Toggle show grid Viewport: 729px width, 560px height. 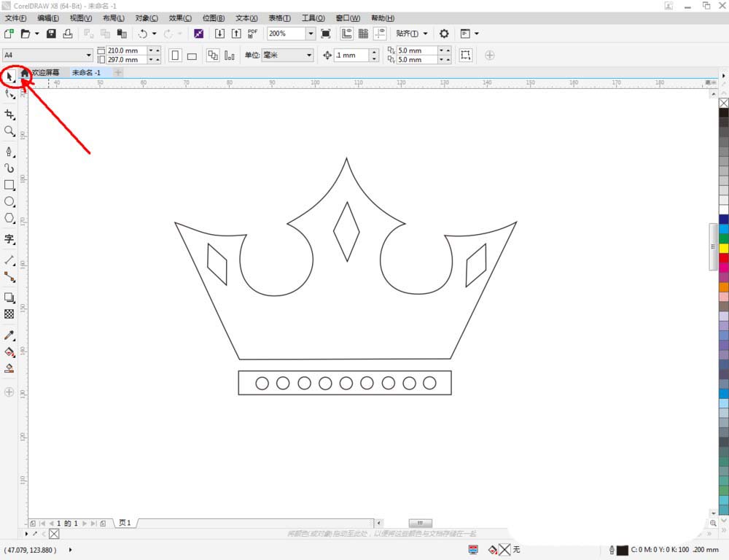(x=363, y=34)
